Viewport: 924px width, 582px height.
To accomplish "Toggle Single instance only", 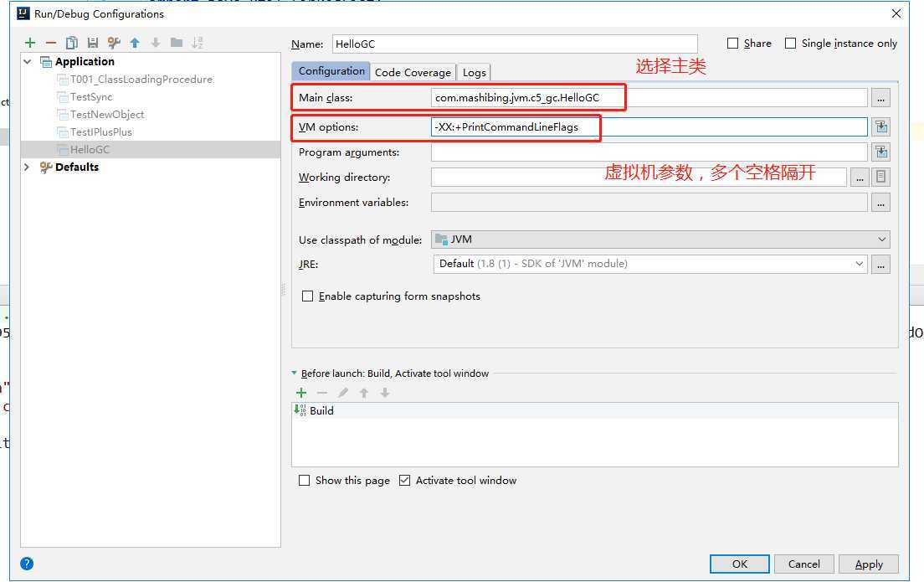I will point(790,43).
